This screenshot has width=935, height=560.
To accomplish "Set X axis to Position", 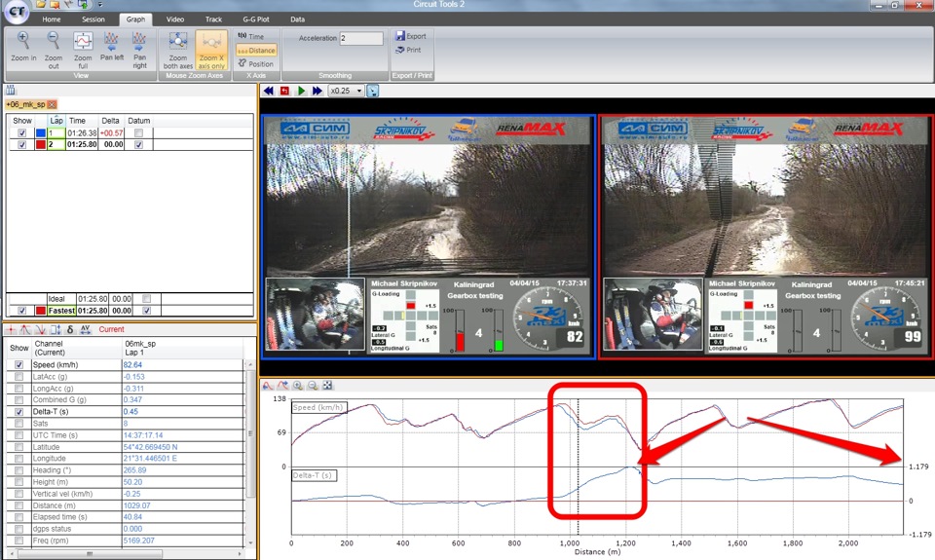I will (x=256, y=64).
